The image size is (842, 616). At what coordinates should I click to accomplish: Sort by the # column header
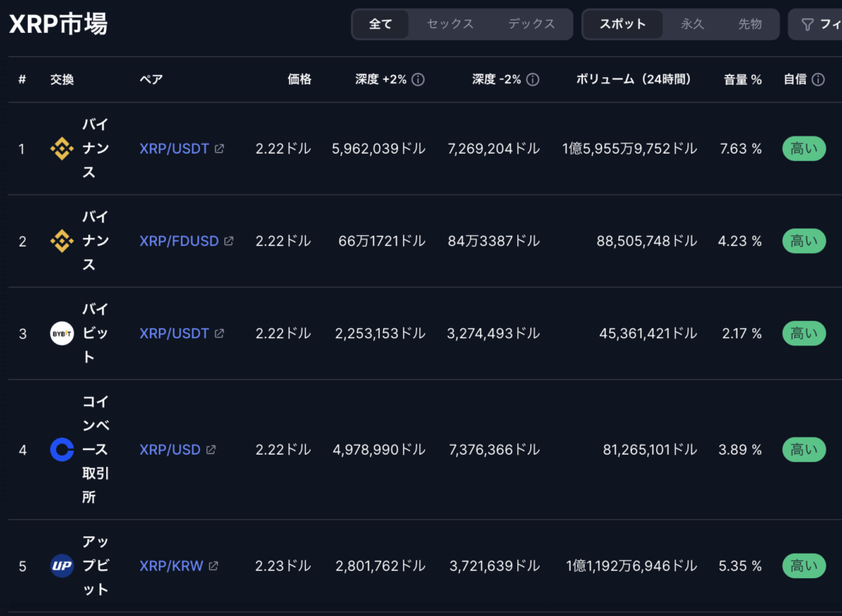click(x=22, y=80)
